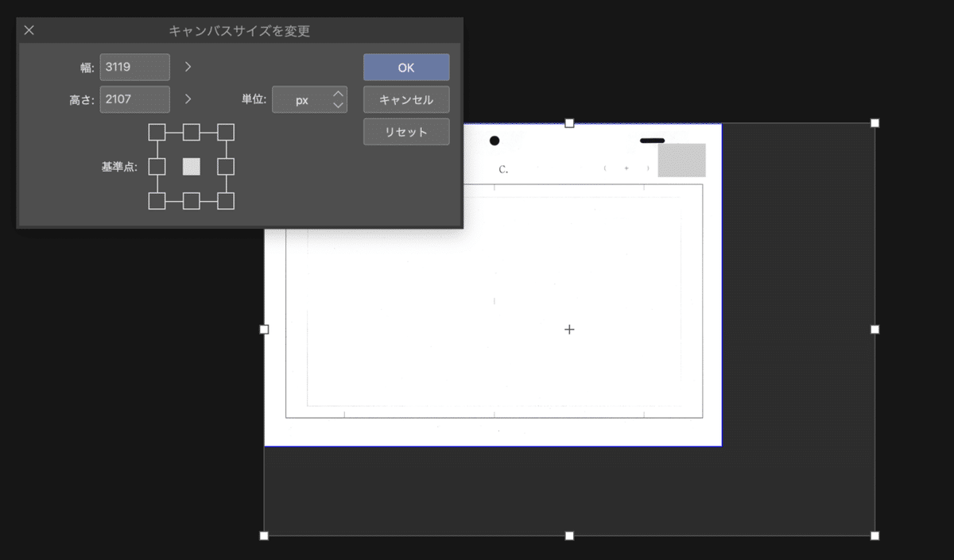
Task: Set anchor point to top-center square
Action: click(x=191, y=130)
